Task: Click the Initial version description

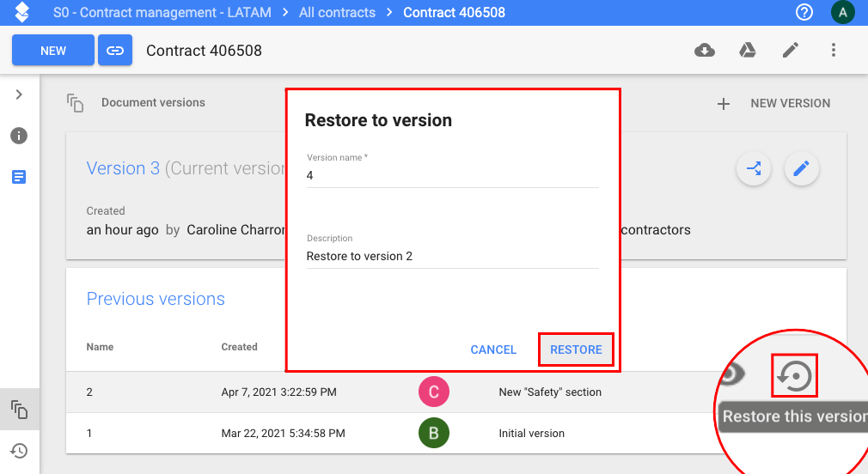Action: point(531,433)
